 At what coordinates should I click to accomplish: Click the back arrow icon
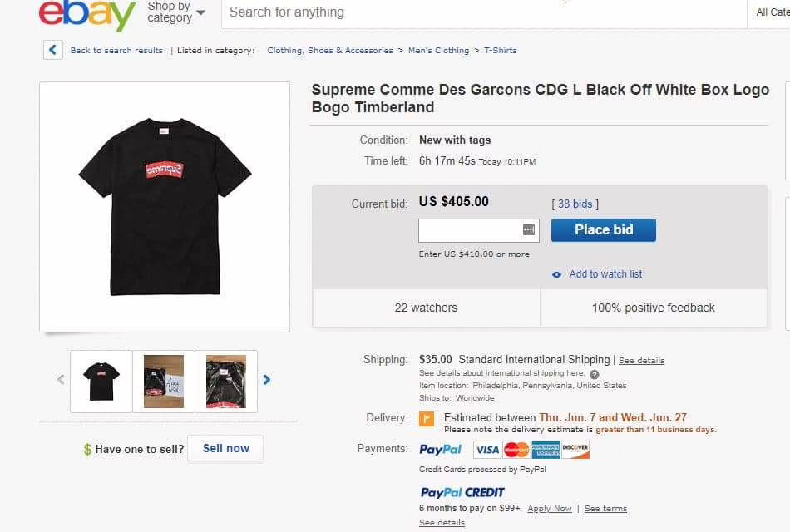tap(53, 50)
